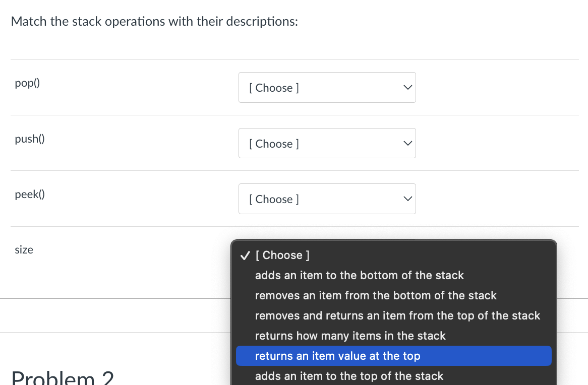The height and width of the screenshot is (385, 588).
Task: Select 'adds an item to the top of the stack'
Action: coord(349,376)
